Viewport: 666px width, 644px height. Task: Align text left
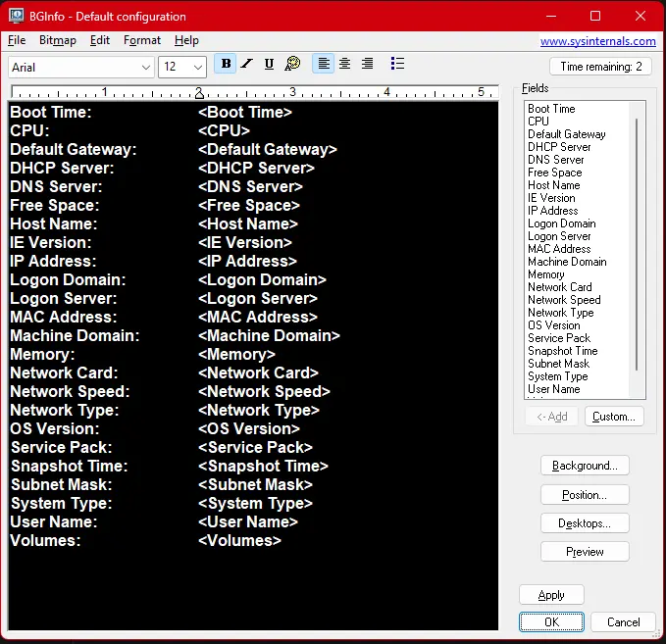click(324, 64)
